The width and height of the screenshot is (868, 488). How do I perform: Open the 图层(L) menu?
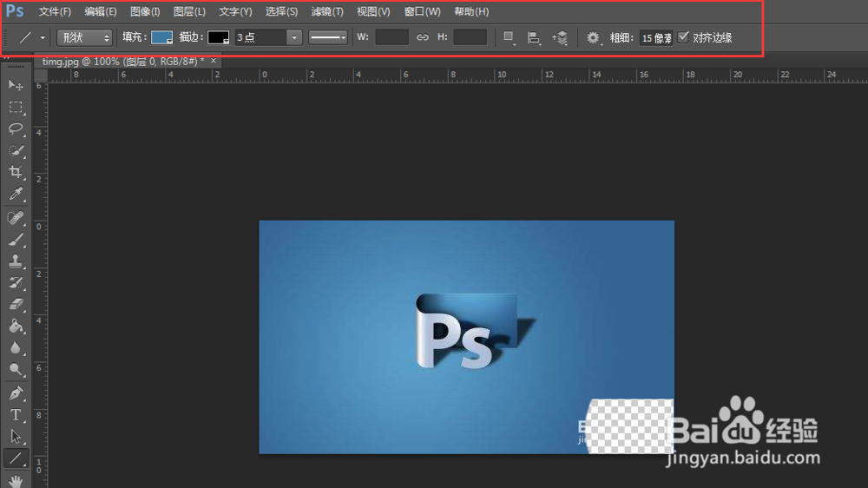point(189,11)
